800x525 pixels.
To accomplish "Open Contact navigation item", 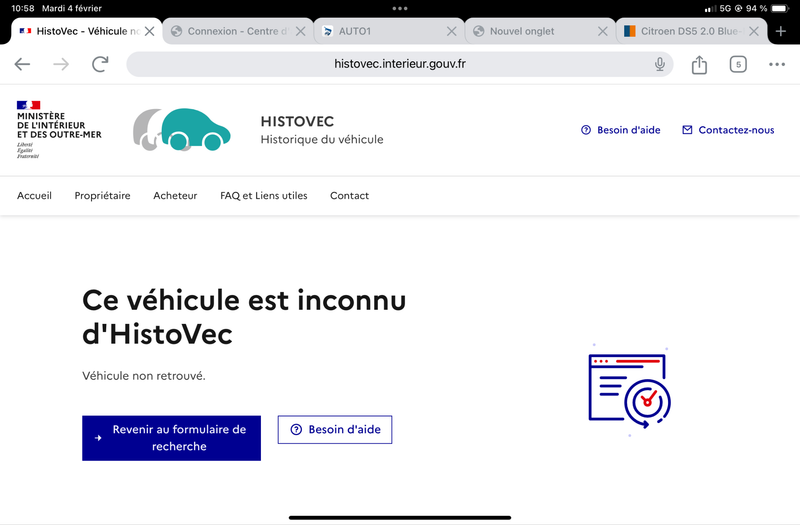I will tap(349, 195).
